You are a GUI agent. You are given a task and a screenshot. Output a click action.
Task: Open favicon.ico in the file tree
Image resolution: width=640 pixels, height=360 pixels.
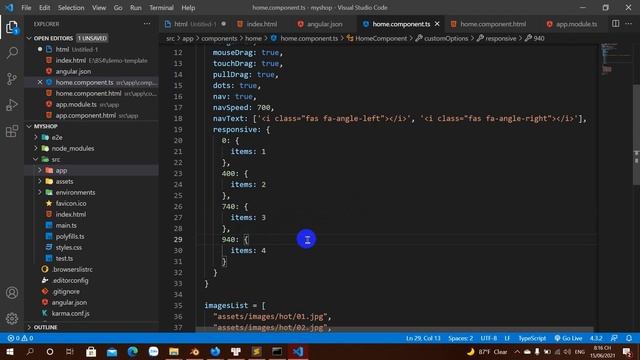(71, 203)
